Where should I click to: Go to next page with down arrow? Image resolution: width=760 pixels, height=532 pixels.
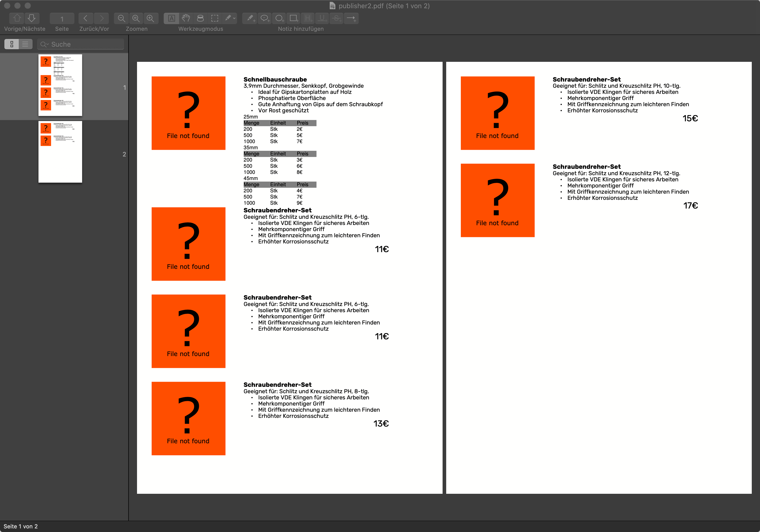pyautogui.click(x=32, y=18)
